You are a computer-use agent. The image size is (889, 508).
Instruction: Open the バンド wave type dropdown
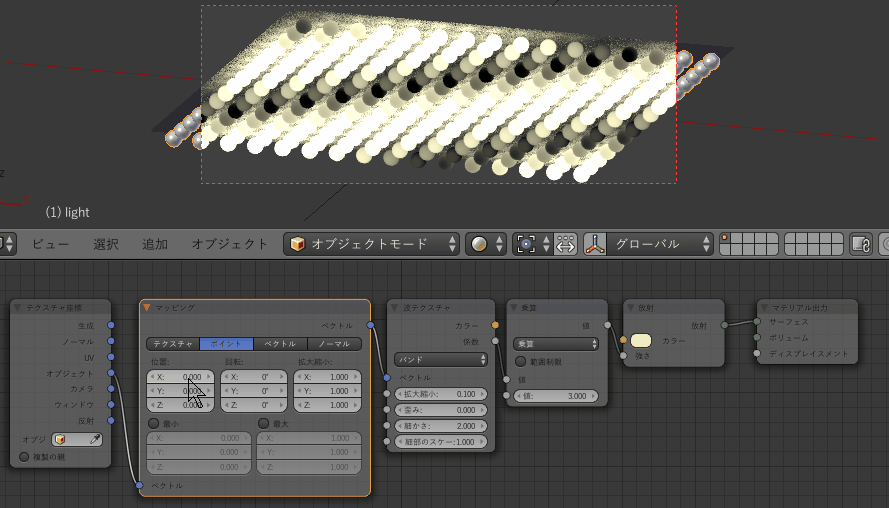point(441,359)
